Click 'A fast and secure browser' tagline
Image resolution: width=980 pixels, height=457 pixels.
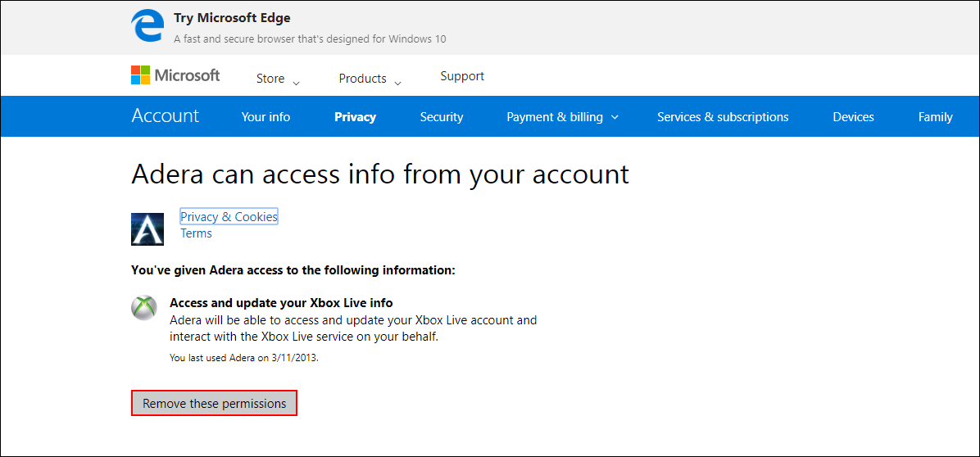(310, 38)
